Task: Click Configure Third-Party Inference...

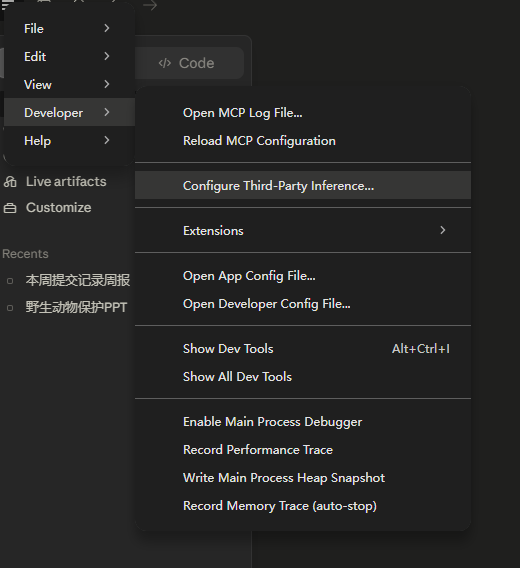Action: coord(303,185)
